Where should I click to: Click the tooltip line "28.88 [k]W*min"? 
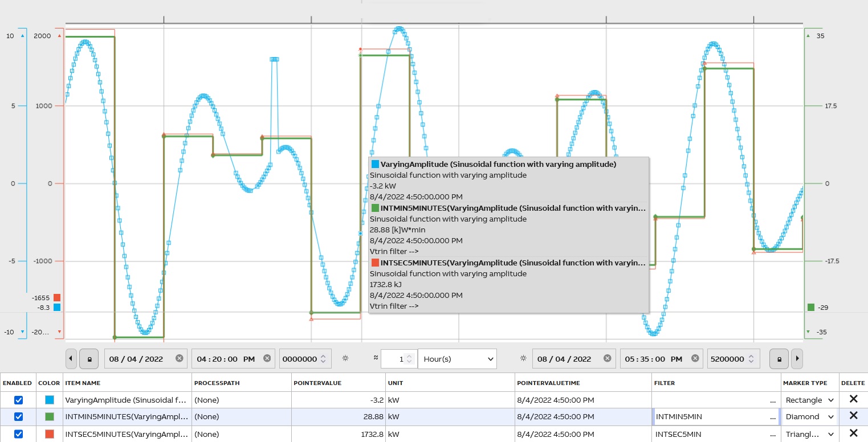(x=397, y=230)
